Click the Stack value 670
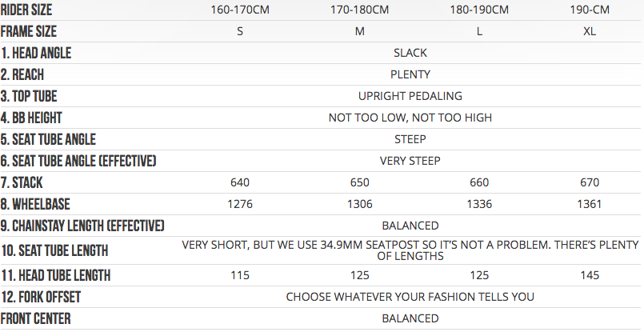The image size is (644, 332). [590, 182]
